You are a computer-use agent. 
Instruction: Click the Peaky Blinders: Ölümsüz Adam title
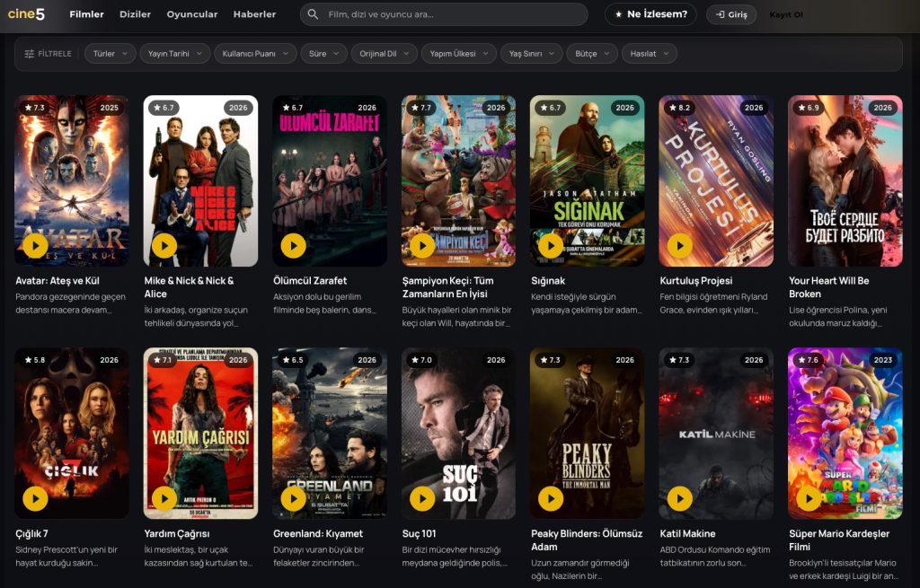(587, 540)
